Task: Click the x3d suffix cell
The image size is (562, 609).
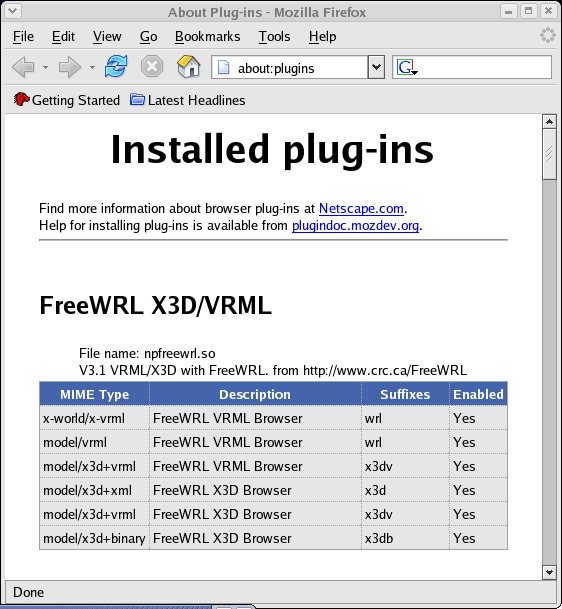Action: click(x=405, y=491)
